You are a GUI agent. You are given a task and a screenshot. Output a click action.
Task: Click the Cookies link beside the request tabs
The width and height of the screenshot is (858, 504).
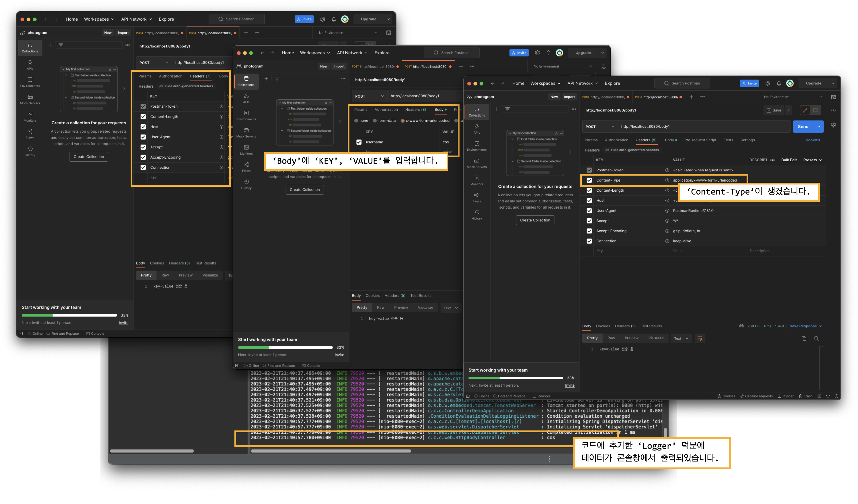812,140
